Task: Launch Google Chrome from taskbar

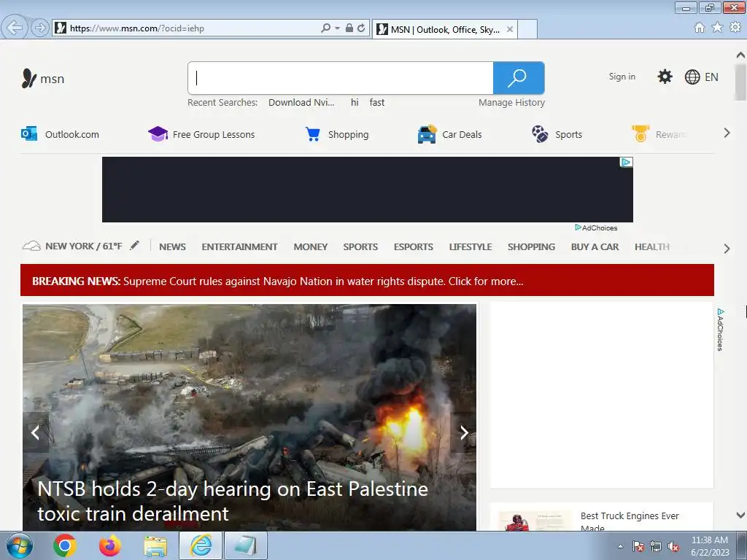Action: 65,545
